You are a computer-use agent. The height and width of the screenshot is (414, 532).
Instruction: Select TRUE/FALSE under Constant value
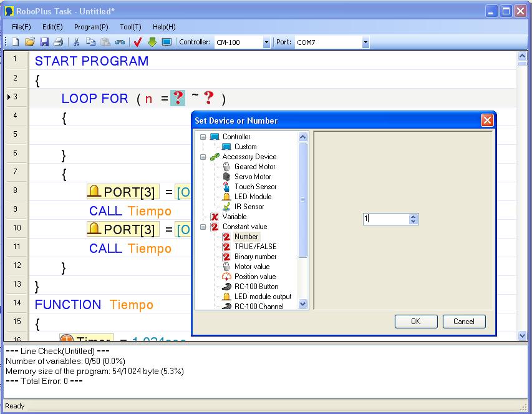256,247
